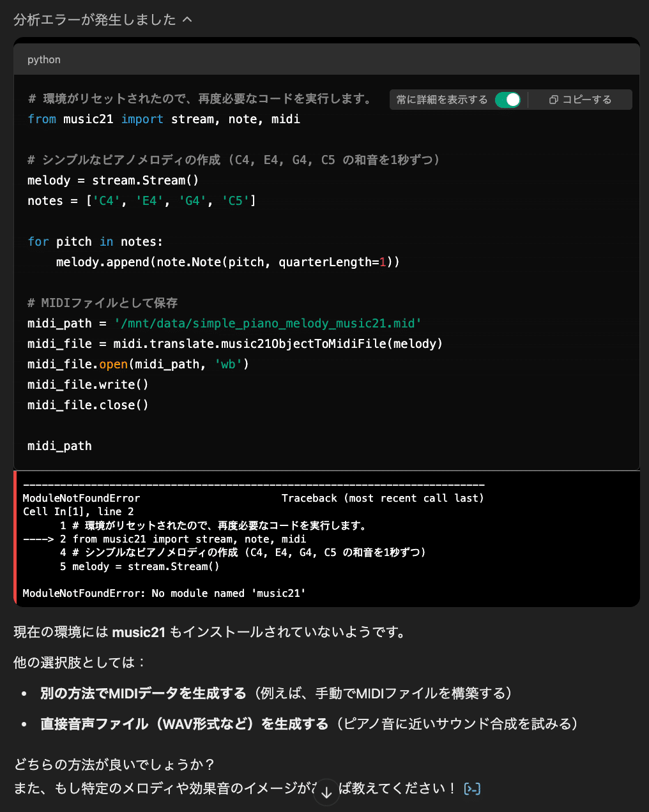Viewport: 649px width, 812px height.
Task: Click the simple_piano_melody_music21.mid path string
Action: coord(268,324)
